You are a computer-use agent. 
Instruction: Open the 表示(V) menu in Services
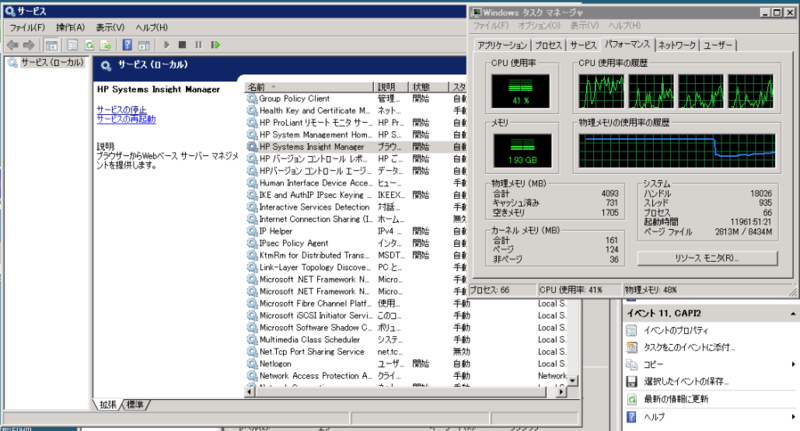coord(110,28)
